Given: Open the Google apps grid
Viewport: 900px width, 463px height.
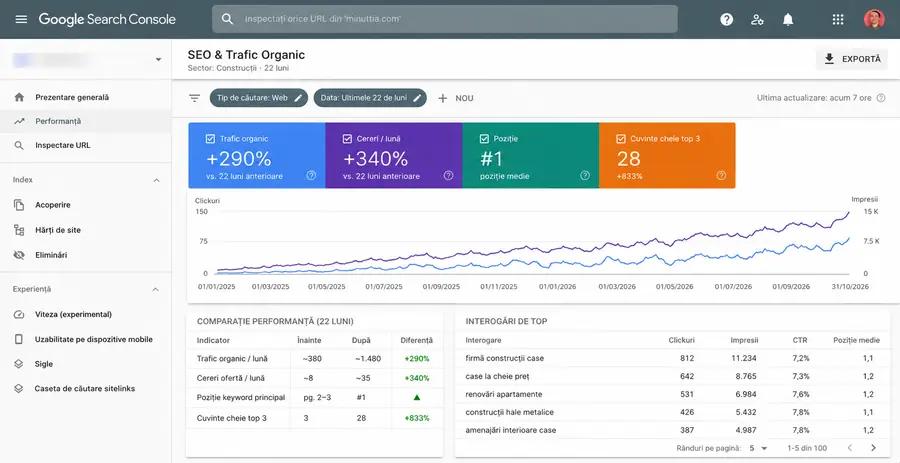Looking at the screenshot, I should pyautogui.click(x=838, y=20).
